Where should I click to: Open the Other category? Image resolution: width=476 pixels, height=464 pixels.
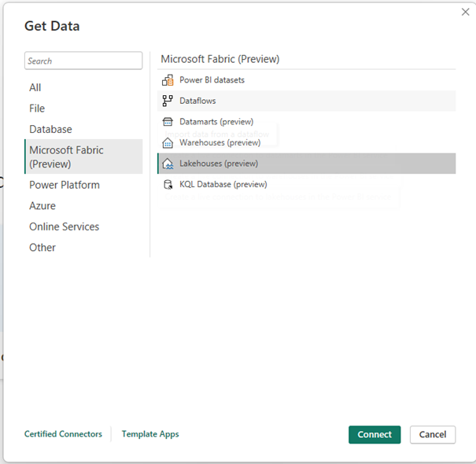tap(83, 248)
